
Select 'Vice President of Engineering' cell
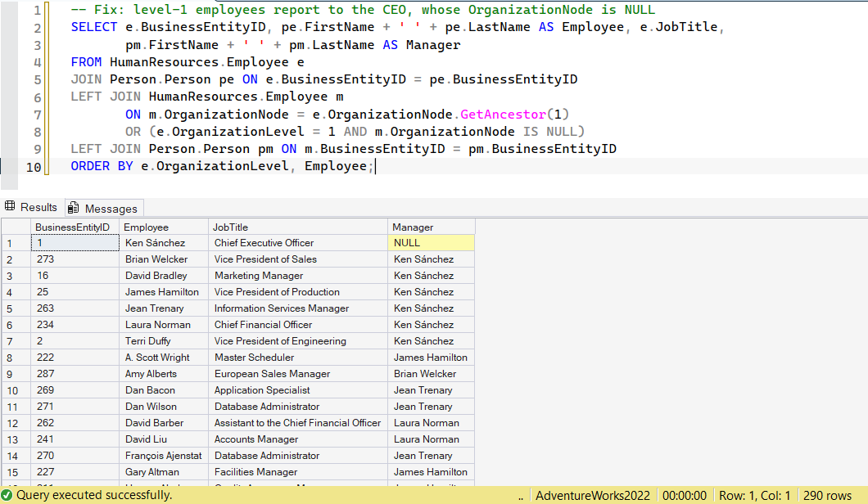tap(298, 341)
